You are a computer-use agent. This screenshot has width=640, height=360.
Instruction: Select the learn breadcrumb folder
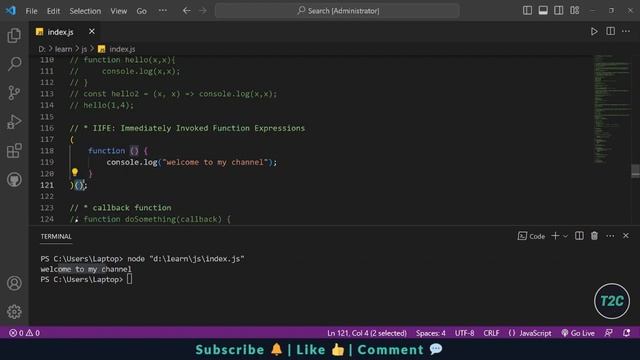pos(63,49)
